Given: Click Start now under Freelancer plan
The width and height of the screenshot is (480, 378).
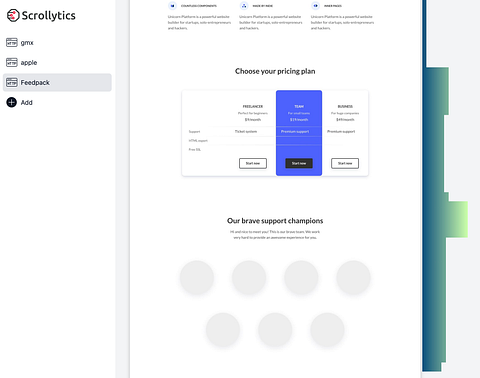Looking at the screenshot, I should 253,163.
